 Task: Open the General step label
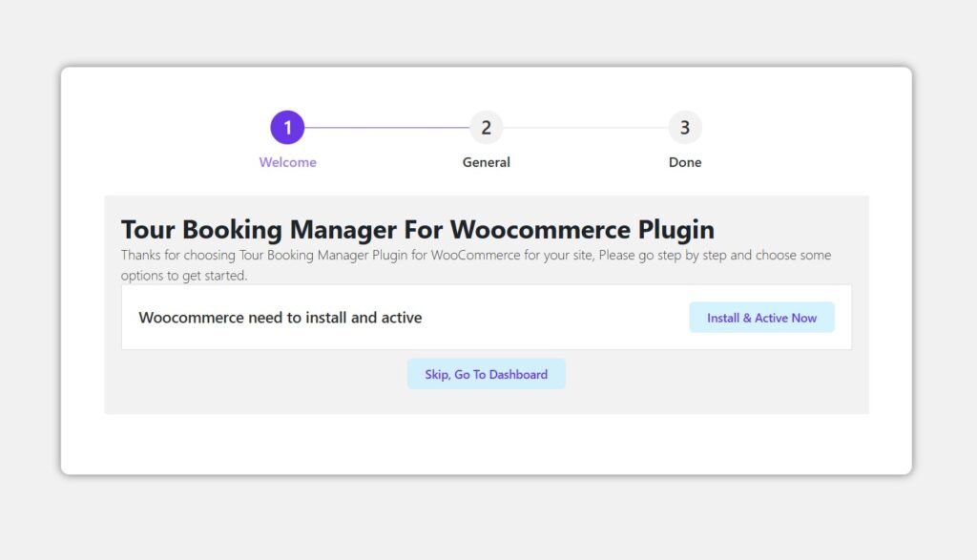[486, 162]
